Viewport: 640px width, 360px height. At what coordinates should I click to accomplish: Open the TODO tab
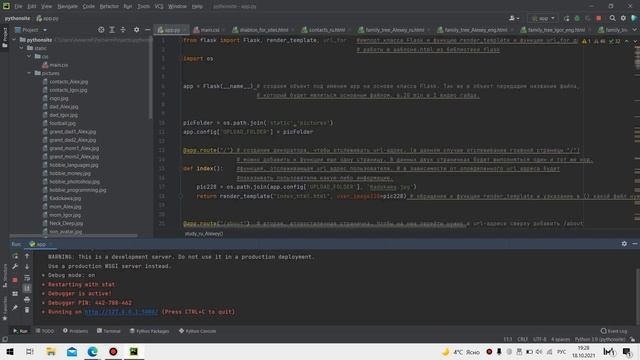point(44,331)
